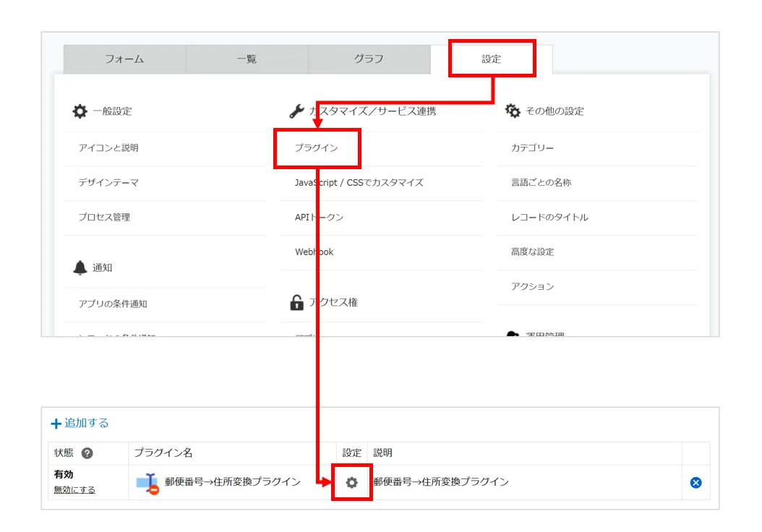Open レコードのタイトル settings

(x=549, y=217)
